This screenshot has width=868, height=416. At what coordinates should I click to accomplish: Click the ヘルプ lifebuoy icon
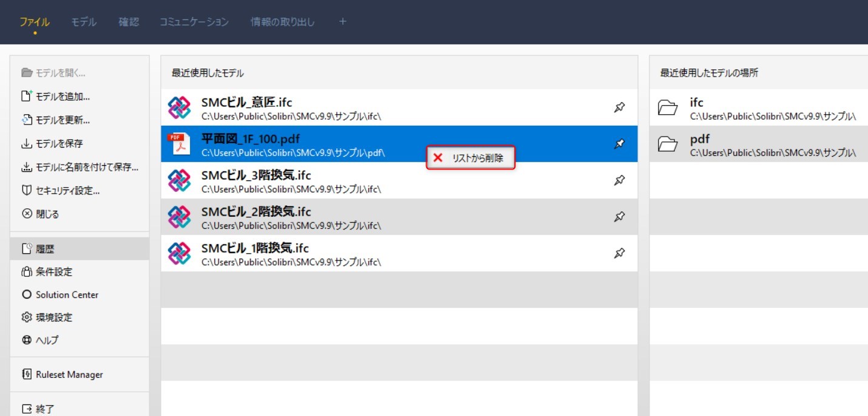[26, 340]
